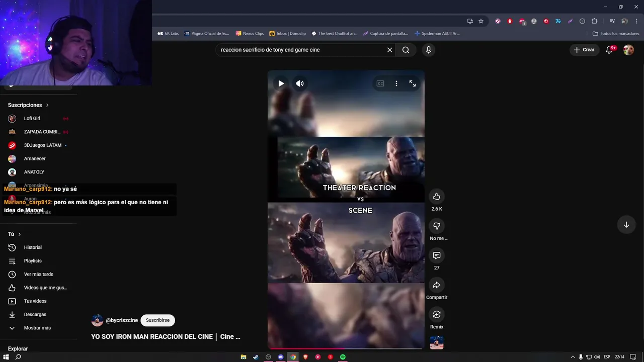Open the Crear button
This screenshot has height=362, width=644.
coord(584,50)
